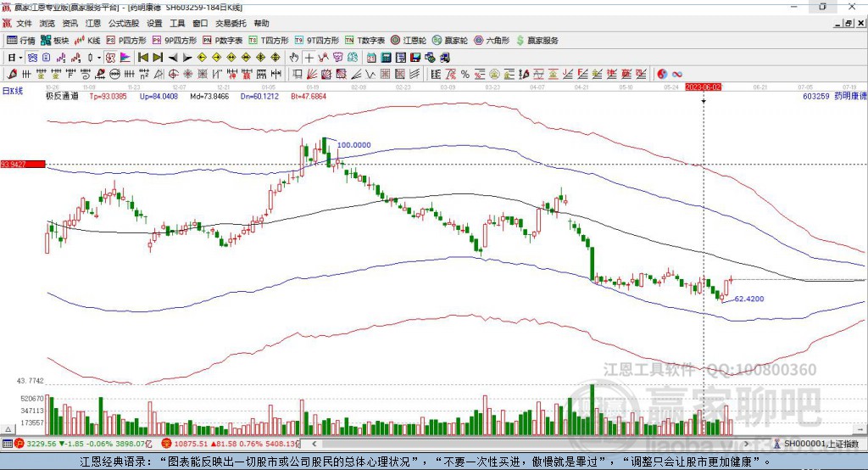Image resolution: width=868 pixels, height=470 pixels.
Task: Toggle the crosshair cursor tool
Action: [x=309, y=58]
